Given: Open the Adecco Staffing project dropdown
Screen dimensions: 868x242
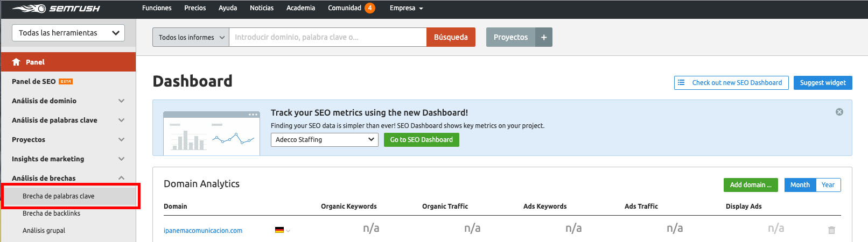Looking at the screenshot, I should (325, 139).
